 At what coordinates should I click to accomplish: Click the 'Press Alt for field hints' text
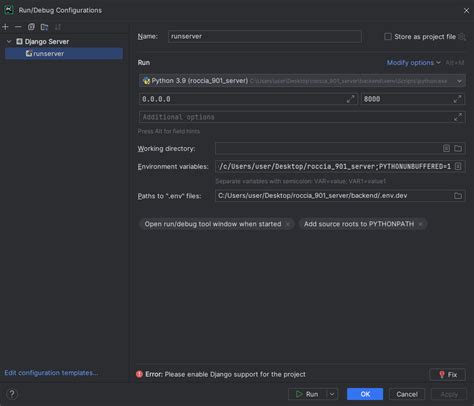point(169,131)
